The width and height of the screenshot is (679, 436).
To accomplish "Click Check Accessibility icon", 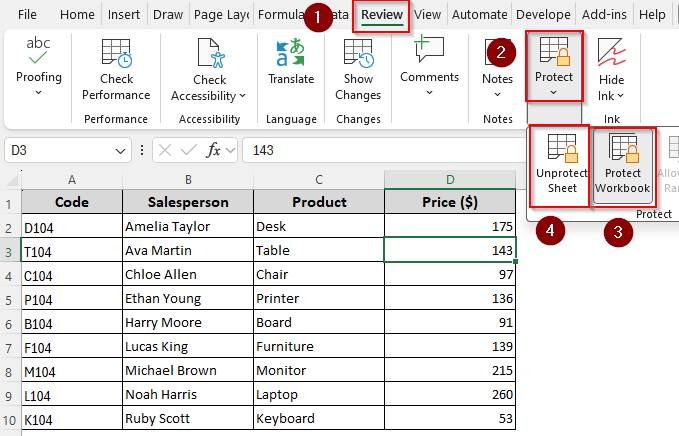I will [210, 53].
